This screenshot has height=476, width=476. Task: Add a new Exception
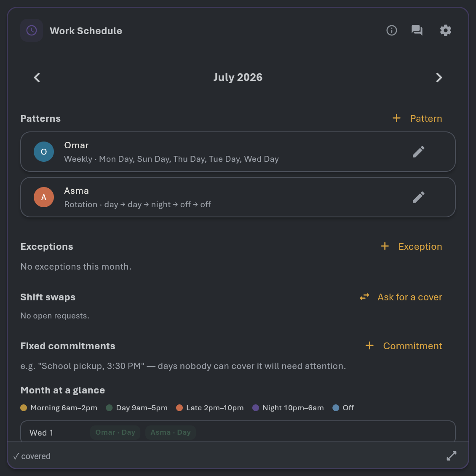tap(411, 246)
